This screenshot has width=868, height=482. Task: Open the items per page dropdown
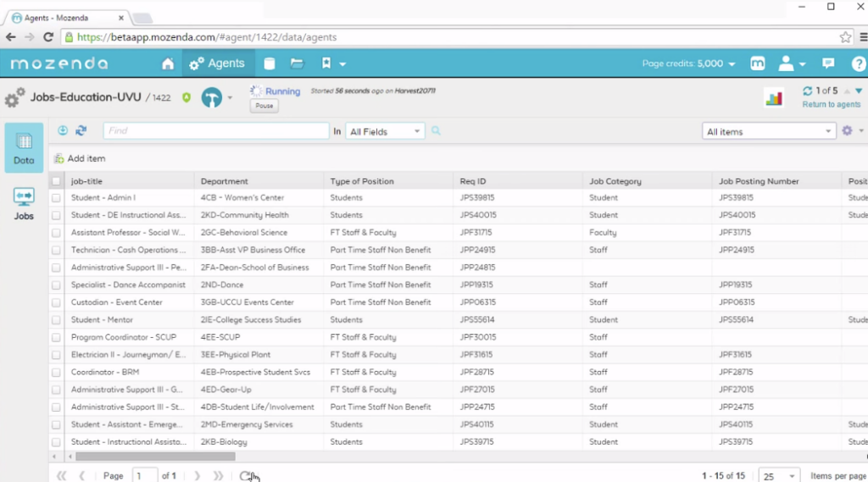[780, 476]
